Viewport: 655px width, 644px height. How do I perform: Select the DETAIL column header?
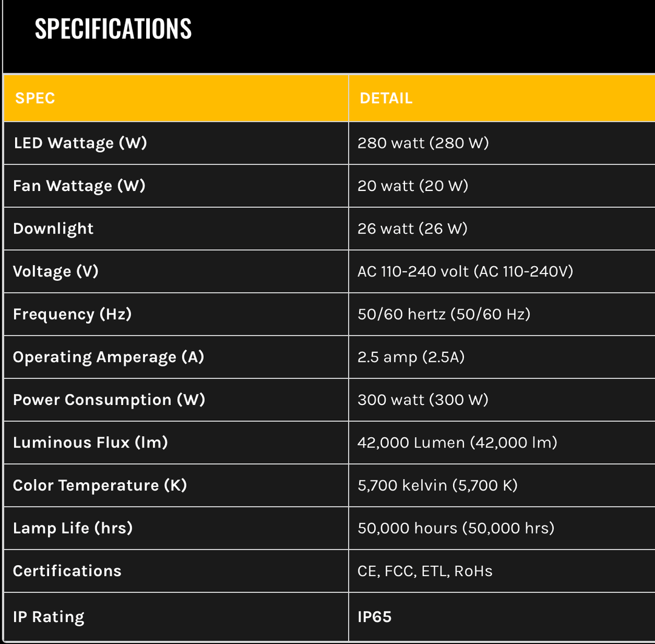tap(386, 98)
